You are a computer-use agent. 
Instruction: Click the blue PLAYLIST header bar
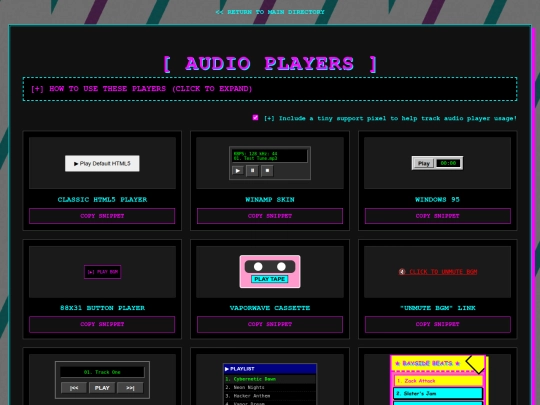pyautogui.click(x=270, y=369)
